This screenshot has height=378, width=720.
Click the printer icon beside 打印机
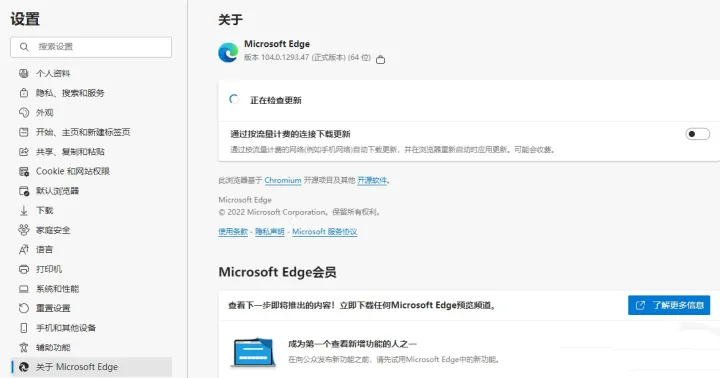pos(24,269)
